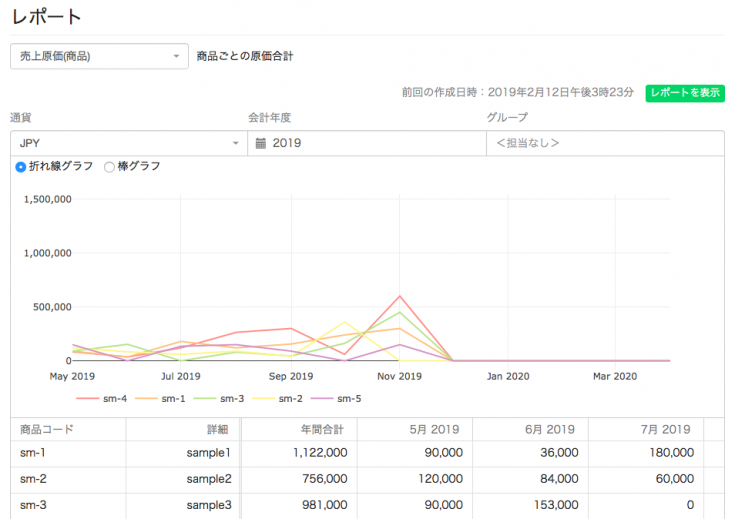This screenshot has width=735, height=519.
Task: Click the green レポートを表示 button
Action: [x=685, y=93]
